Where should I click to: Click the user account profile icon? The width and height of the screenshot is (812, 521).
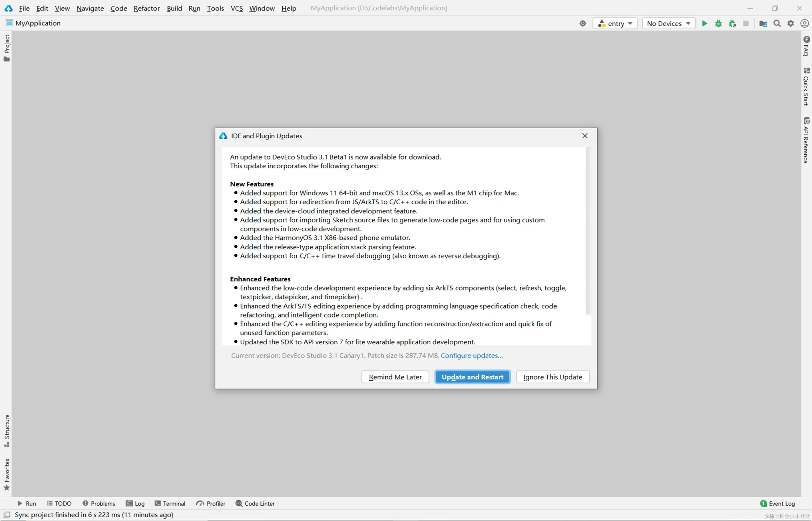[x=805, y=23]
